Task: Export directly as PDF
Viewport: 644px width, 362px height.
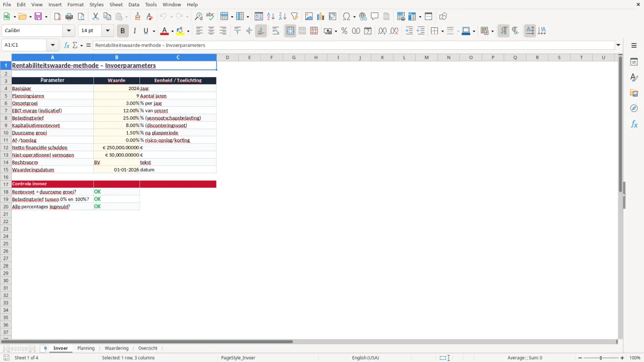Action: [57, 17]
